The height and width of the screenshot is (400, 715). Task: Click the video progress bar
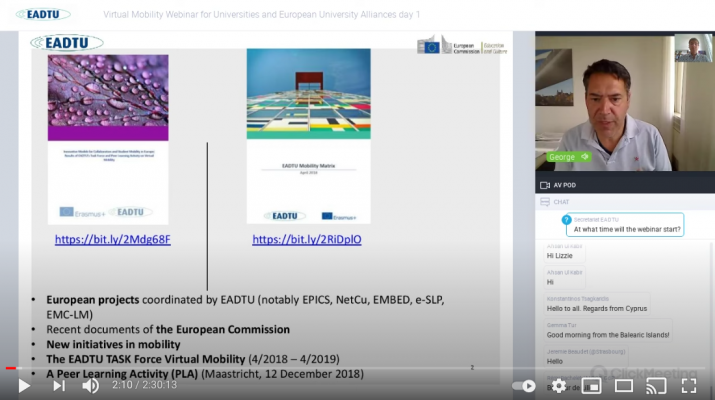tap(300, 368)
